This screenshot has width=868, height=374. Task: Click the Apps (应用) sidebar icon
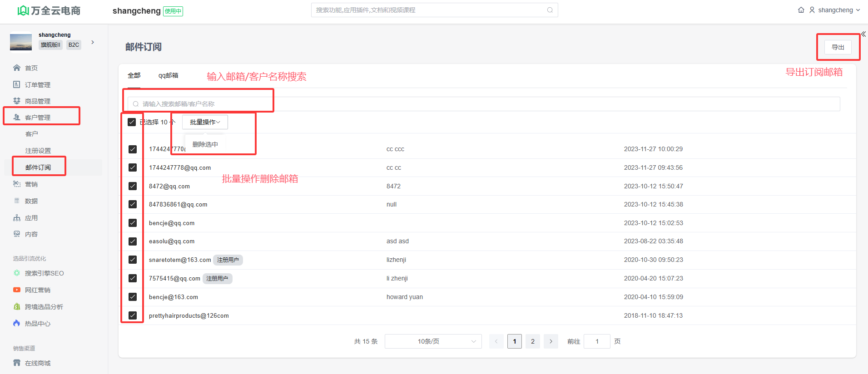click(x=17, y=217)
